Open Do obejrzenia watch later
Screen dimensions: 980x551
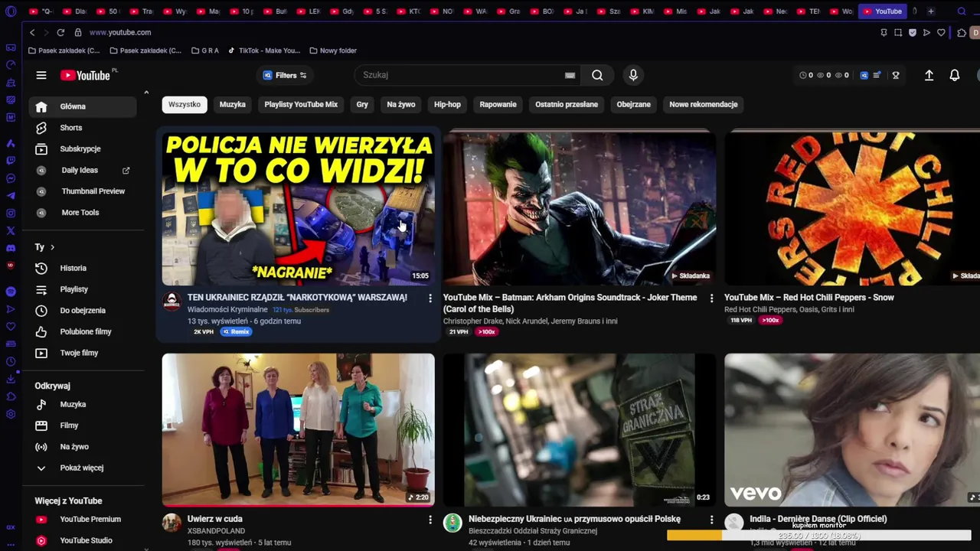[x=83, y=311]
